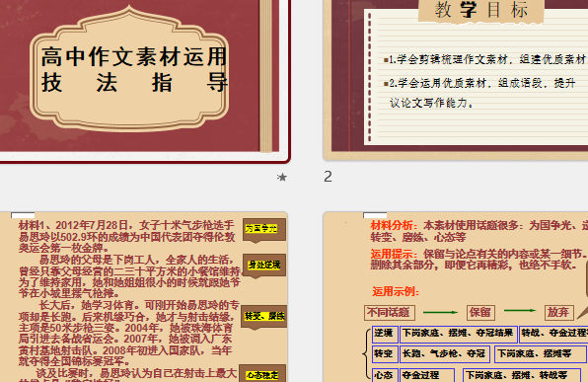
Task: Click the 身处逆境 tag on the 材料1 slide
Action: pyautogui.click(x=264, y=265)
